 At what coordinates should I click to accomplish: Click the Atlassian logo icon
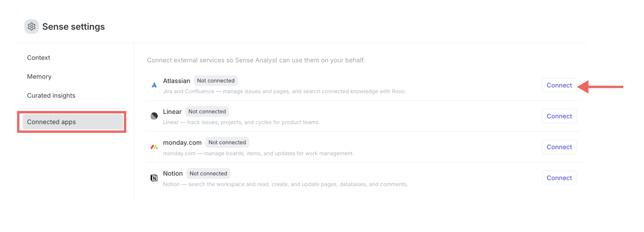[154, 85]
